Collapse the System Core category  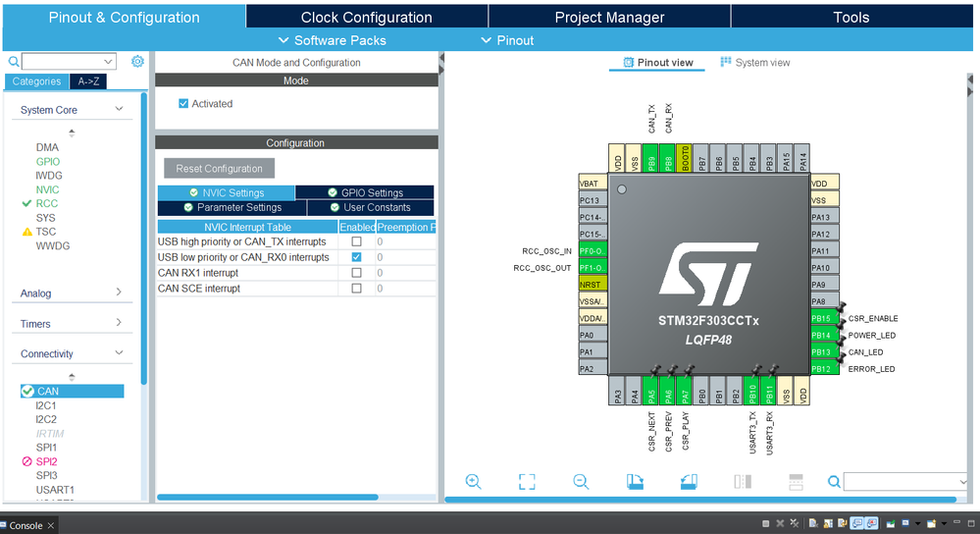119,109
